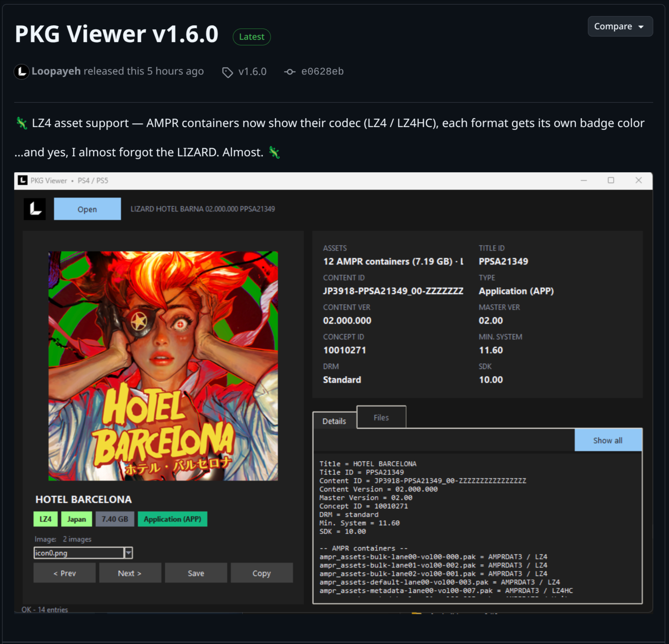Click the PKG Viewer v1.6.0 release title
Image resolution: width=669 pixels, height=644 pixels.
(x=117, y=34)
